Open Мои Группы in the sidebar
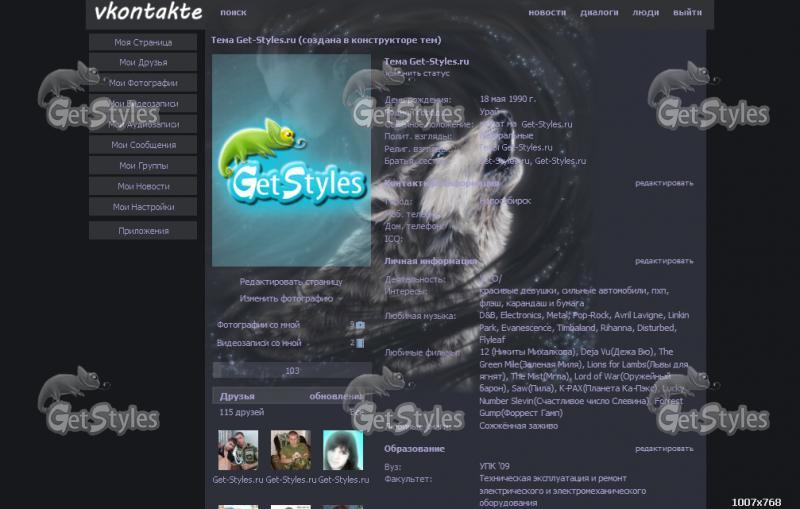The width and height of the screenshot is (800, 509). pyautogui.click(x=143, y=166)
